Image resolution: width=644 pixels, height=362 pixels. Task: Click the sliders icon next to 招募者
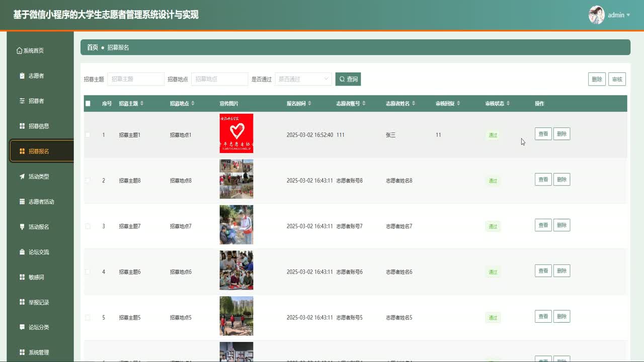22,101
